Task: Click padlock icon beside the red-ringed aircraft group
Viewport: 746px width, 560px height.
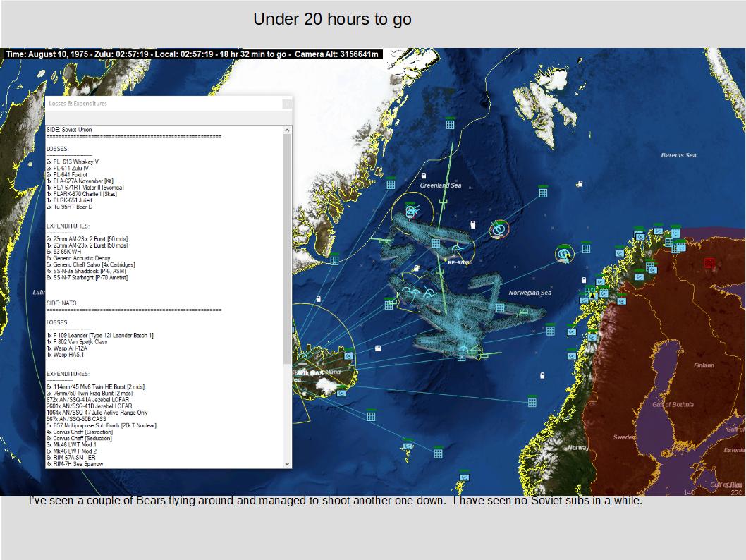Action: pos(473,224)
